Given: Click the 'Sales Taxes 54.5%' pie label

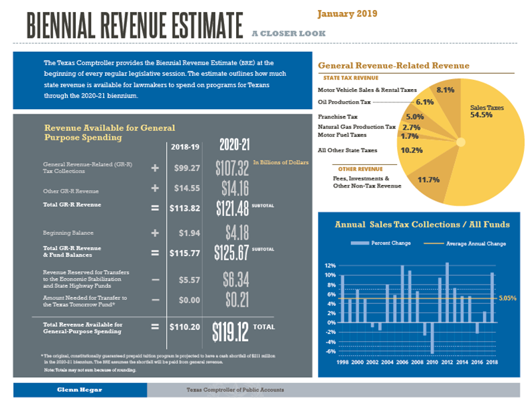Looking at the screenshot, I should click(487, 111).
